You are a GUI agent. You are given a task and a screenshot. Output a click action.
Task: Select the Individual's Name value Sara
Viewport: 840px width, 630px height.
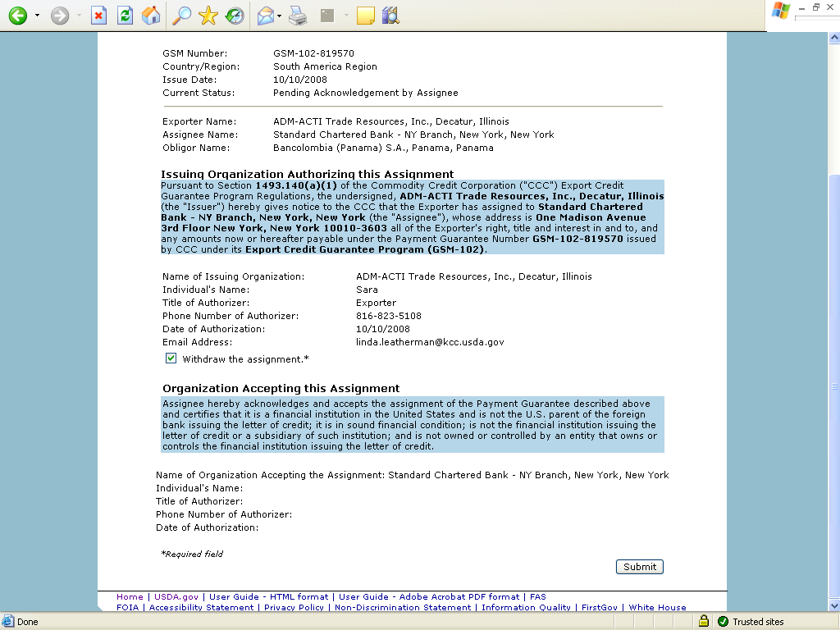(x=367, y=290)
